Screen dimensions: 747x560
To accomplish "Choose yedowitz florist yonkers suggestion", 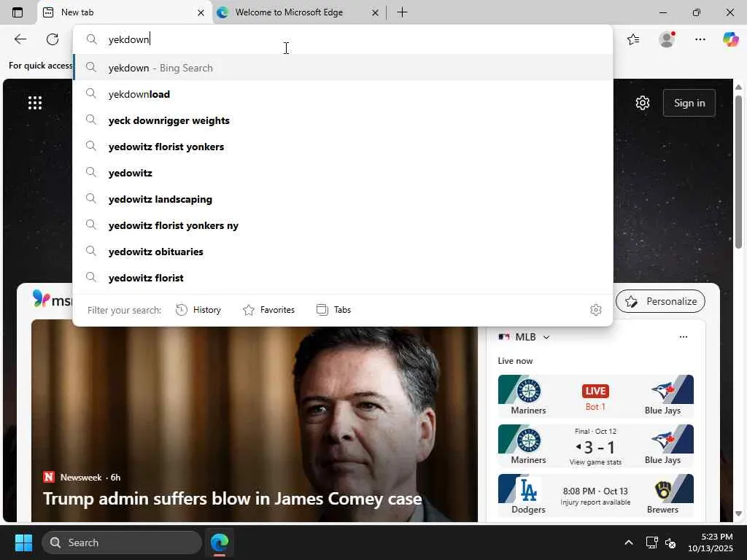I will point(343,147).
